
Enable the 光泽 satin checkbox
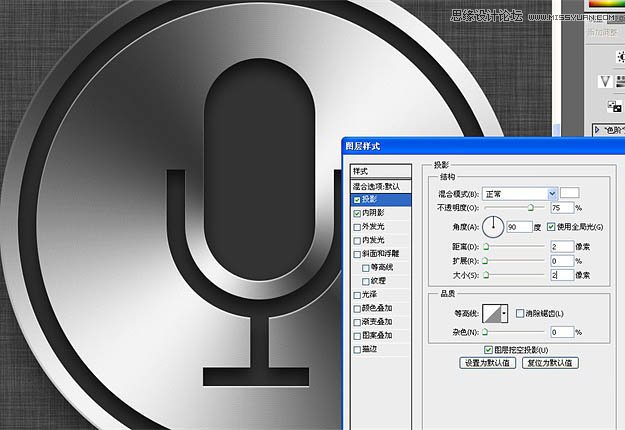[x=357, y=295]
